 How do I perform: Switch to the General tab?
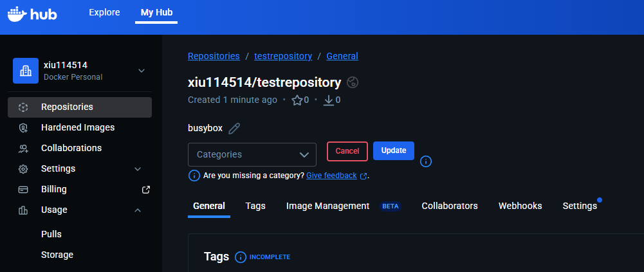click(209, 206)
